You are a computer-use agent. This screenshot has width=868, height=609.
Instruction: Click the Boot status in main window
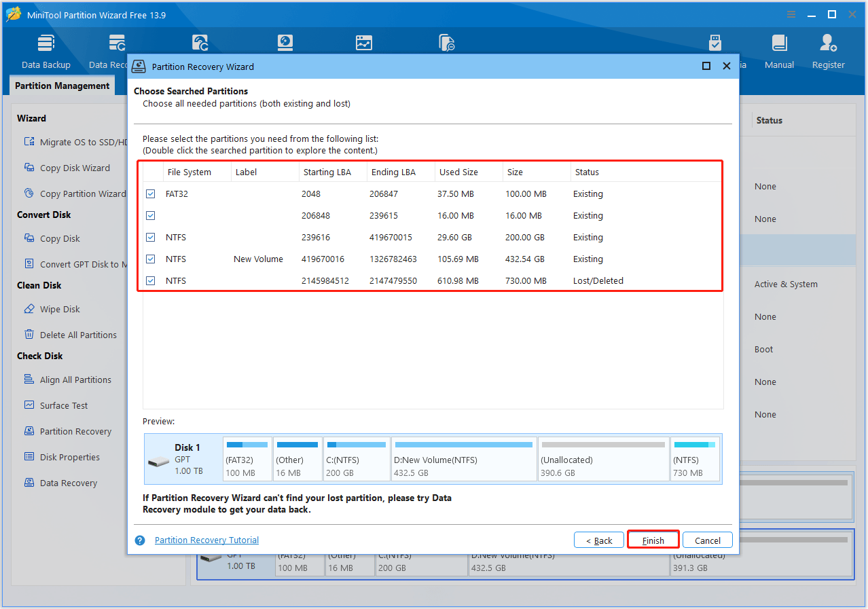tap(763, 350)
